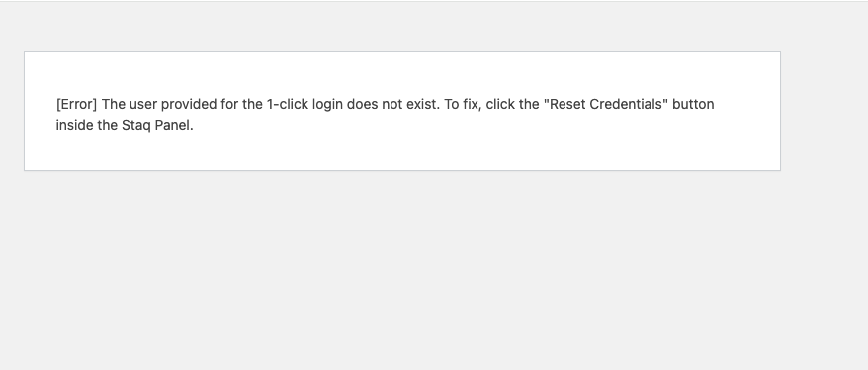Click the "1-click" phrase in the error
Viewport: 868px width, 370px height.
tap(288, 104)
